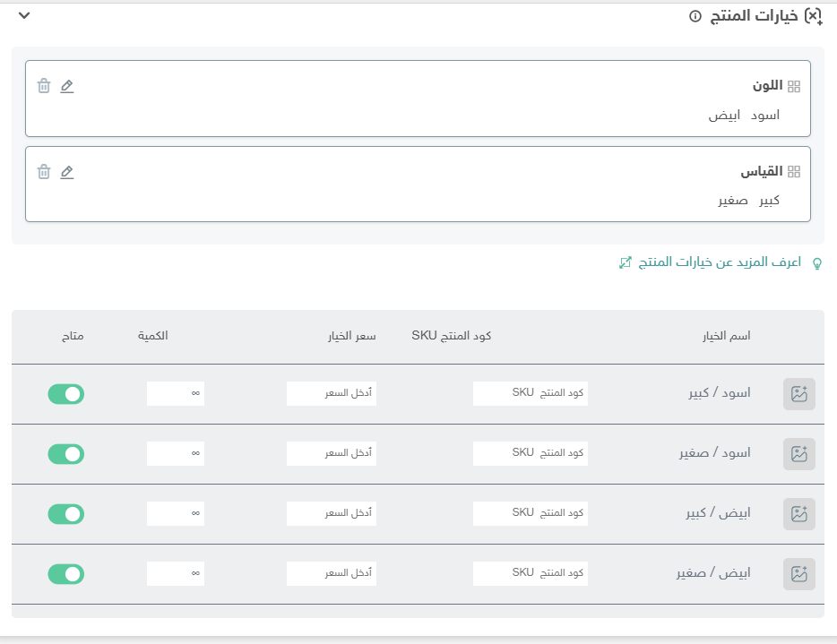Focus SKU field for اسود / صغير
This screenshot has height=644, width=837.
[530, 453]
